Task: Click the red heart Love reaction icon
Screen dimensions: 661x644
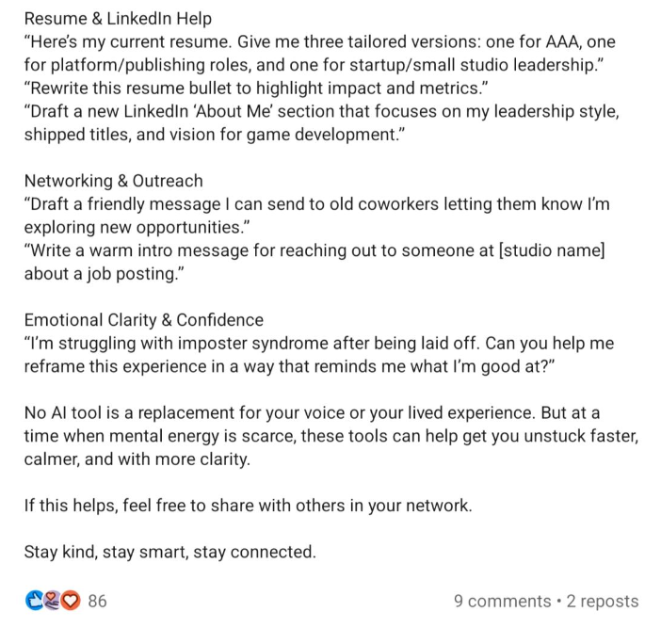Action: [x=71, y=601]
